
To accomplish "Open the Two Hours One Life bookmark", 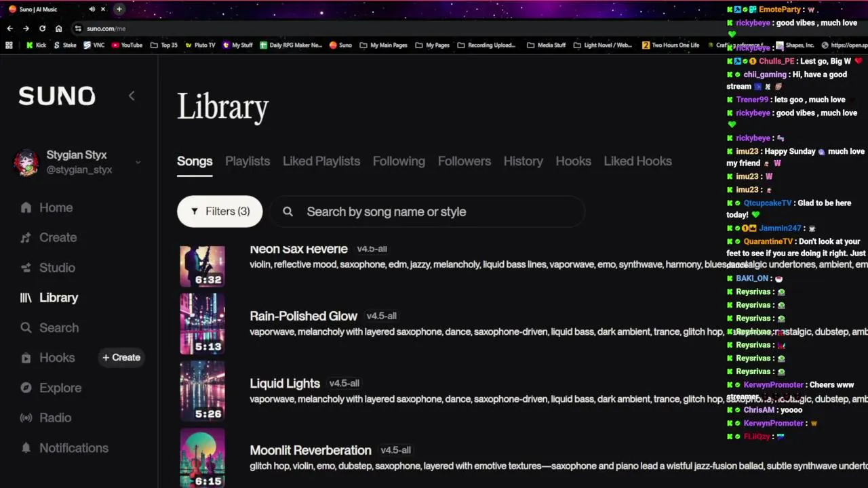I will tap(671, 45).
